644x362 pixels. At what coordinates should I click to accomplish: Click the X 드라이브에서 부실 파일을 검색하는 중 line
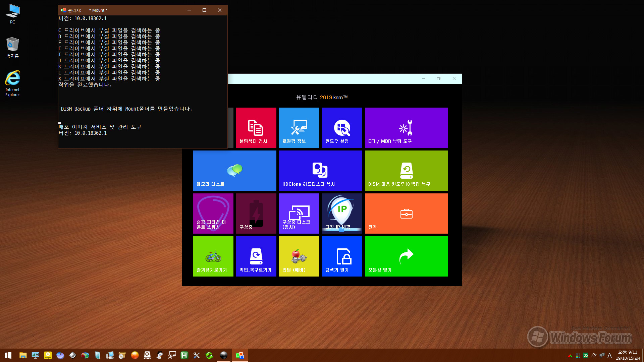click(109, 79)
